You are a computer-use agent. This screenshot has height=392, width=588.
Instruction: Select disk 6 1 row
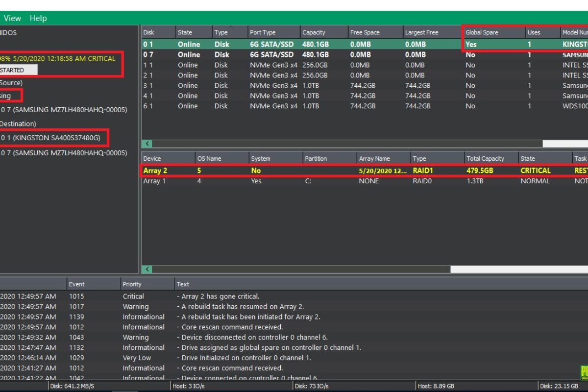tap(365, 106)
